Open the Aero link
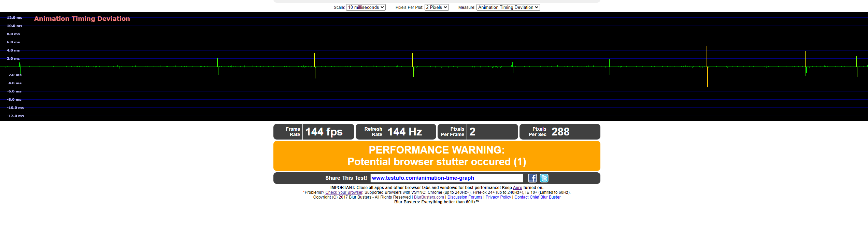Image resolution: width=868 pixels, height=232 pixels. coord(517,188)
